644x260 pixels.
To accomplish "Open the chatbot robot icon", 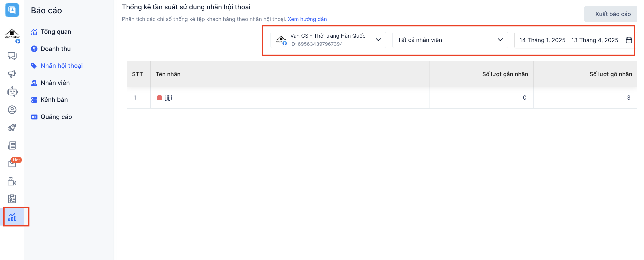I will (12, 92).
